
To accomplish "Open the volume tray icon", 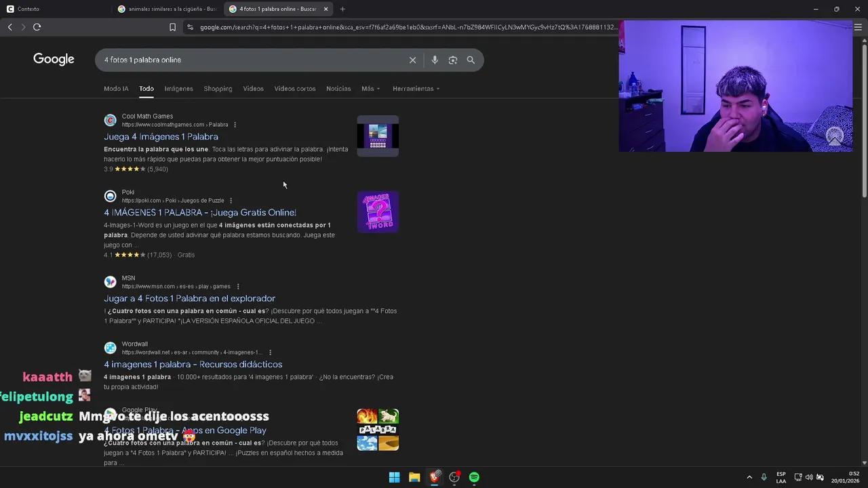I will [809, 477].
